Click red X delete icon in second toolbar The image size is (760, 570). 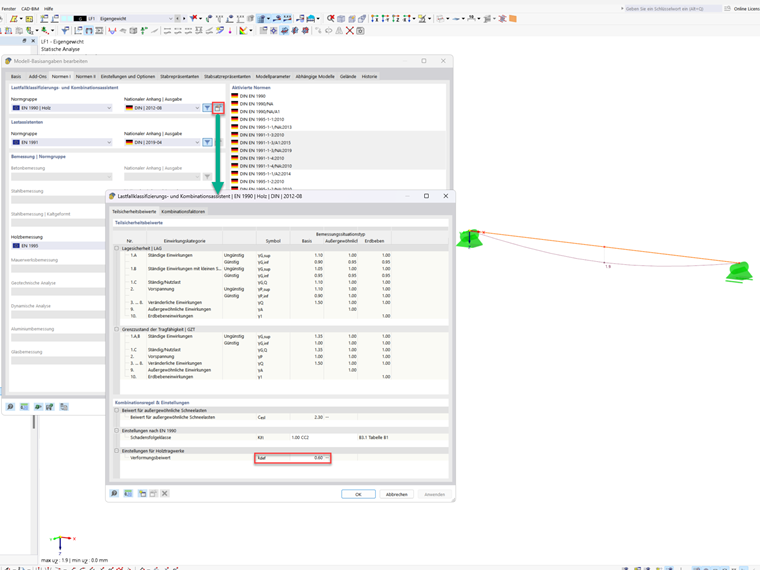349,31
